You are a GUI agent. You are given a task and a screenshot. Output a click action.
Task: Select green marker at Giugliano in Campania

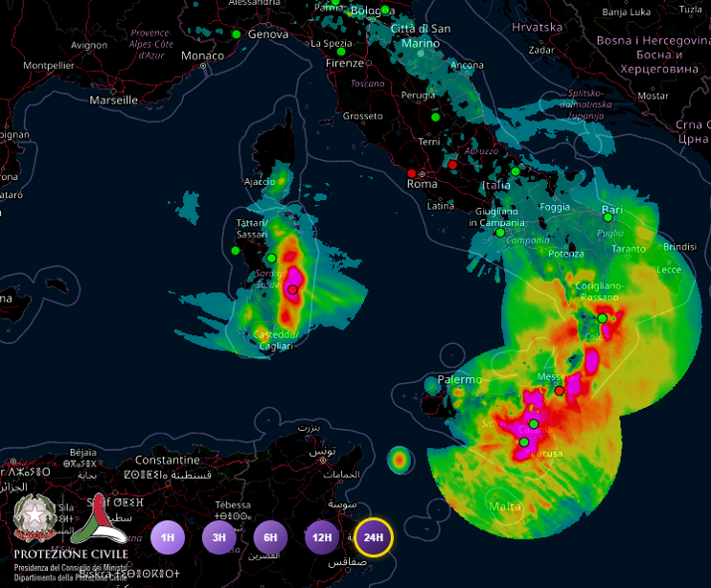(499, 232)
